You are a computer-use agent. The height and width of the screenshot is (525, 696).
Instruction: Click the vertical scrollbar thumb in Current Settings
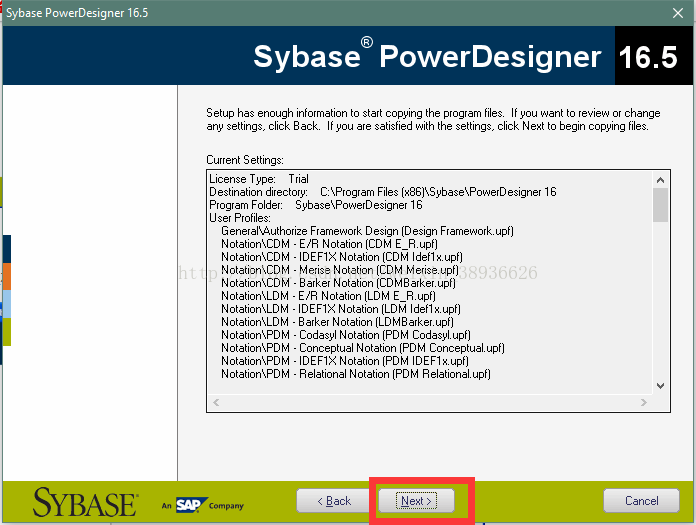pyautogui.click(x=660, y=205)
